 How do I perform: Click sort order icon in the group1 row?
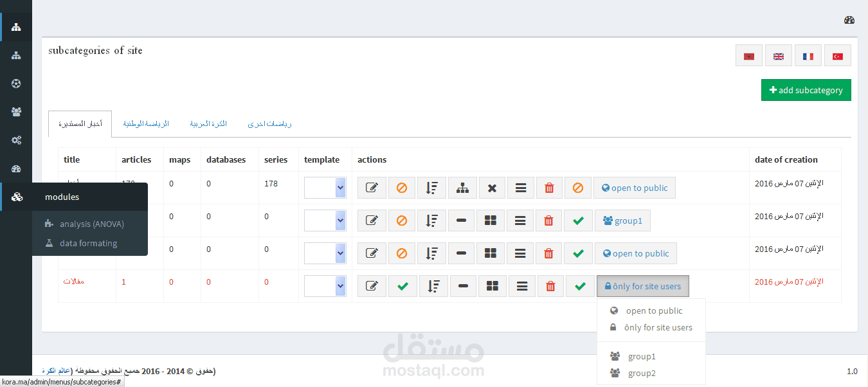(x=431, y=221)
